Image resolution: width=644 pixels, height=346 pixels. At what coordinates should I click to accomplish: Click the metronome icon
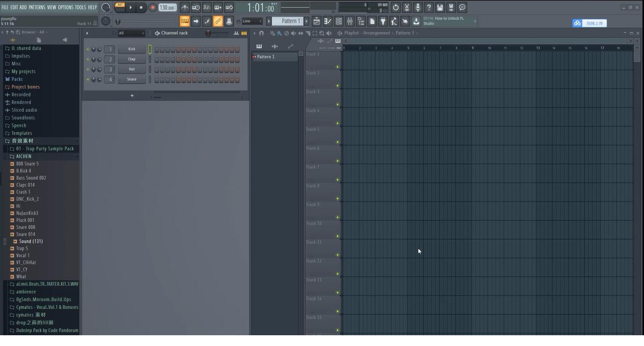185,7
